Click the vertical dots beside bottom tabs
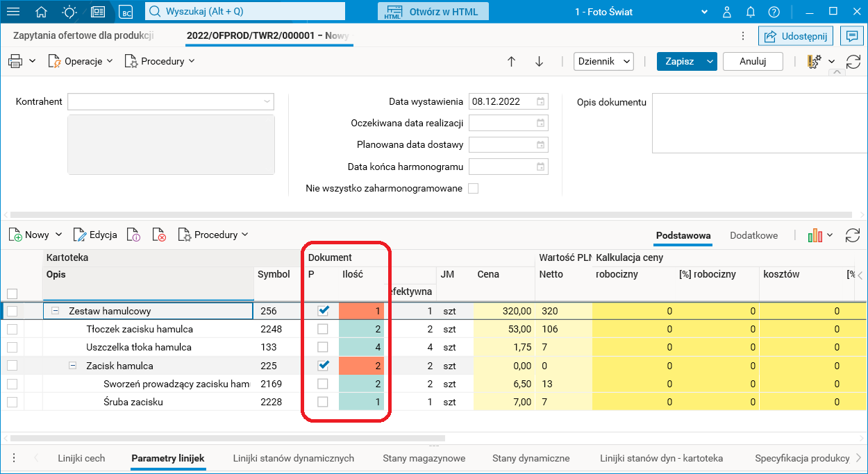This screenshot has height=474, width=868. click(14, 458)
